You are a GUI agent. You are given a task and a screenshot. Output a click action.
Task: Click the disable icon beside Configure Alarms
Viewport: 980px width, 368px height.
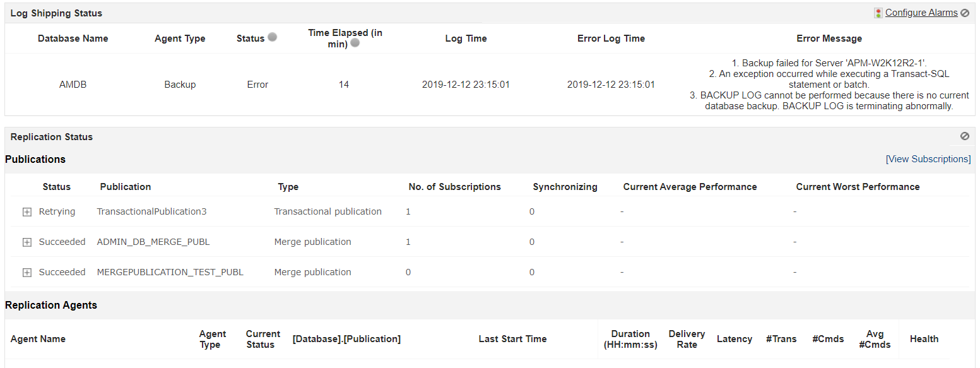pos(965,13)
